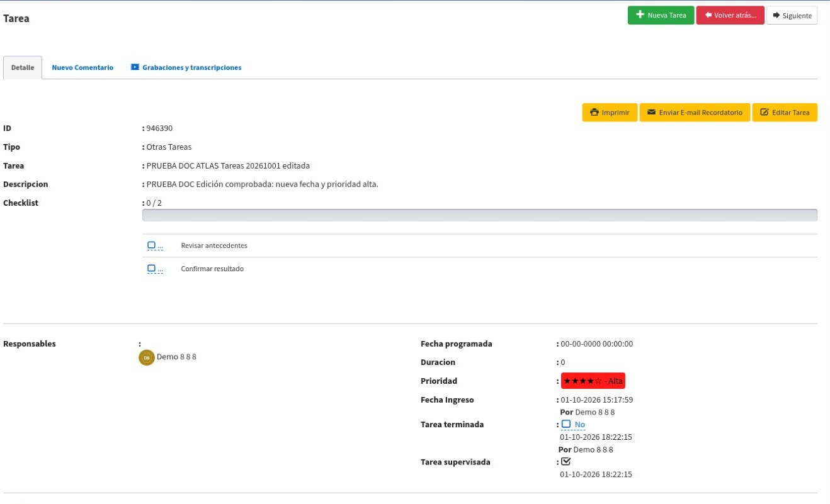
Task: Click the red Alta priority badge
Action: [593, 381]
